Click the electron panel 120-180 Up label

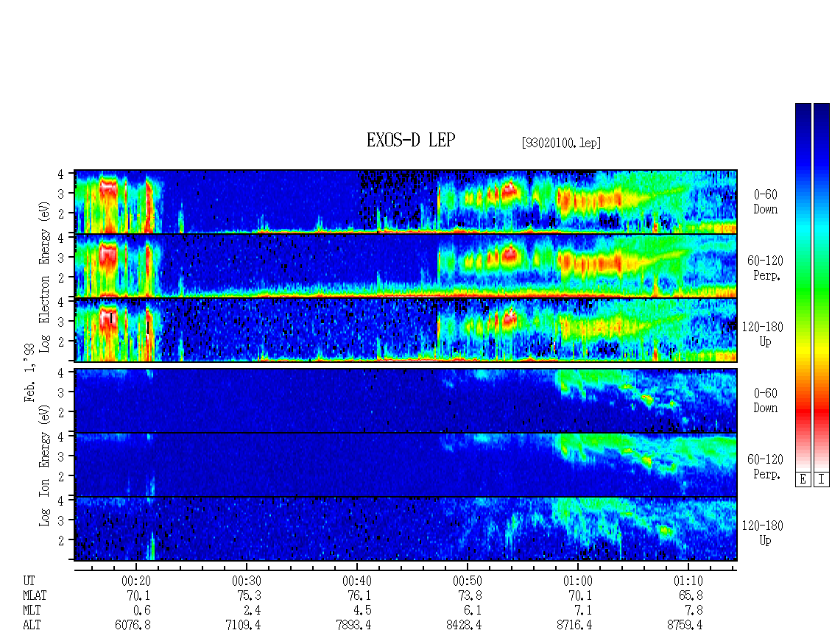click(763, 334)
